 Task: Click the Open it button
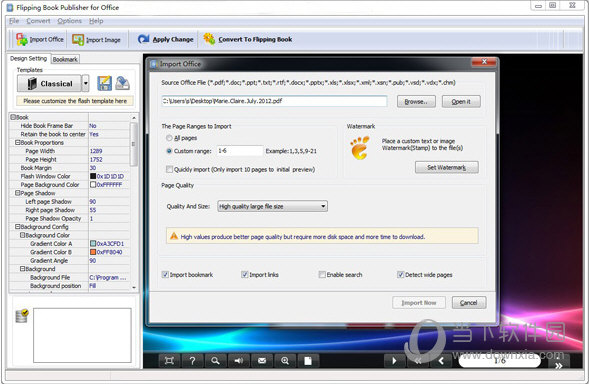click(461, 101)
